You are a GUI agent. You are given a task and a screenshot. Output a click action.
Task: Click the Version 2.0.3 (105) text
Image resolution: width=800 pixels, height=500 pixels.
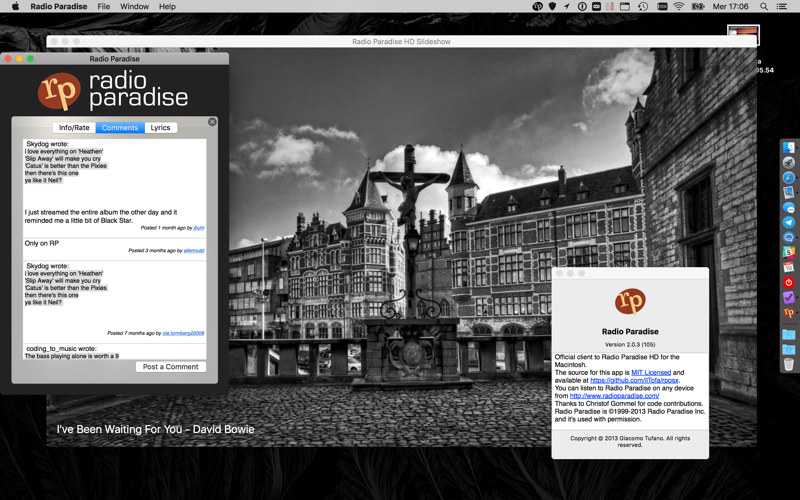pos(630,344)
